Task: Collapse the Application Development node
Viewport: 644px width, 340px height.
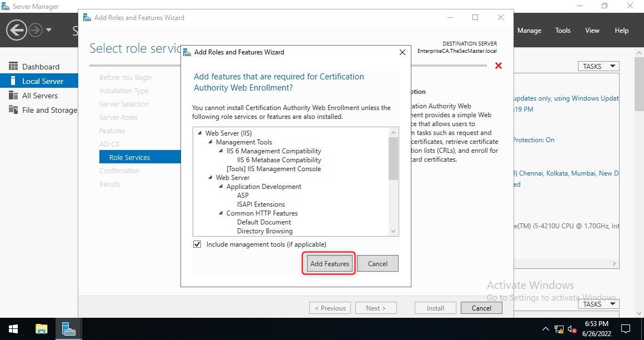Action: pos(221,187)
